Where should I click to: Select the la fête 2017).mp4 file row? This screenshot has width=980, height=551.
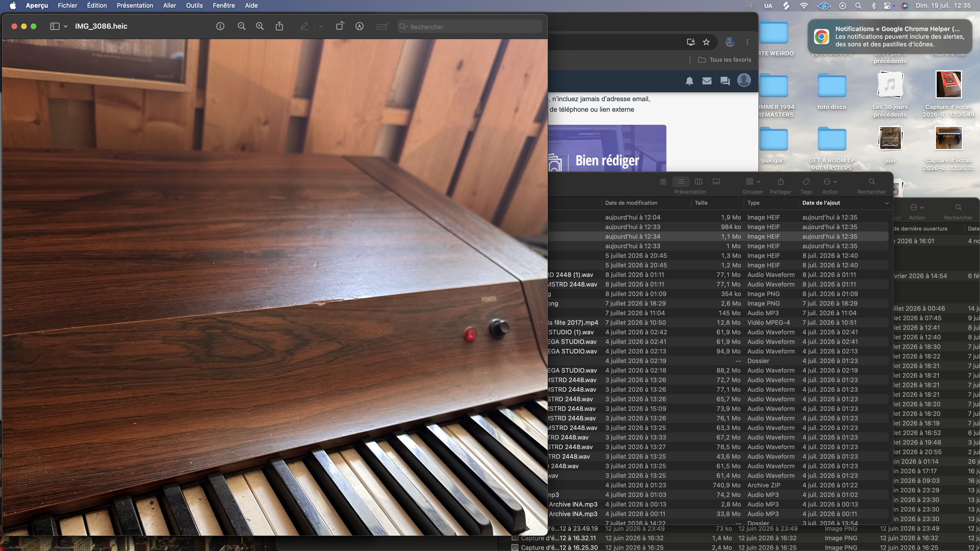point(718,323)
